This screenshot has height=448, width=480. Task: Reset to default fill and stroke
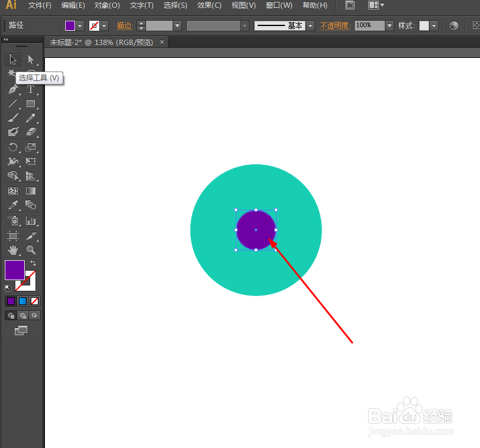(8, 288)
